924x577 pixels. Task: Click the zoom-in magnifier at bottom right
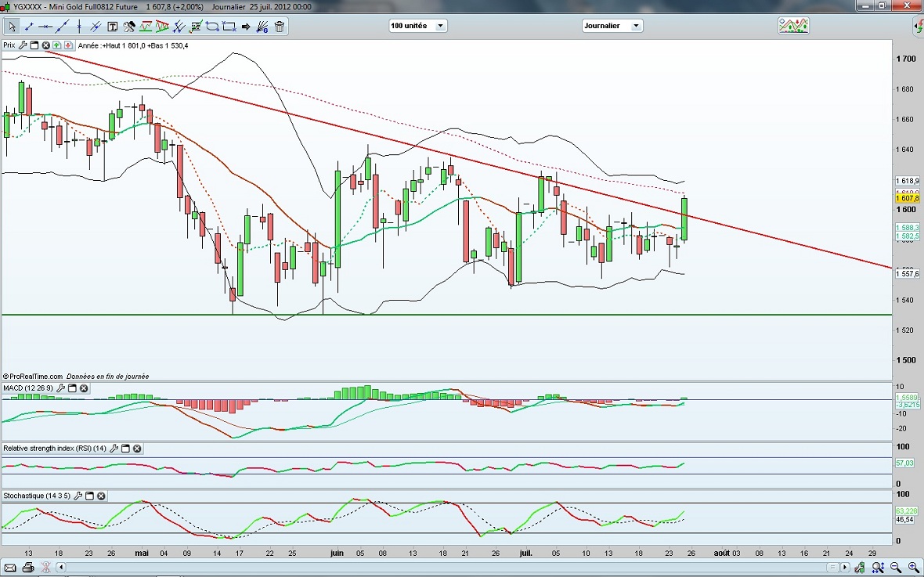point(913,567)
